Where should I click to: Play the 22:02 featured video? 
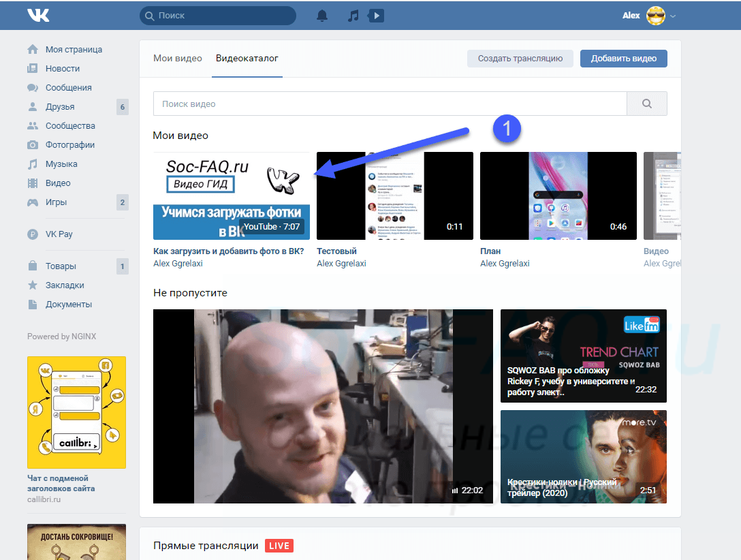(x=323, y=406)
